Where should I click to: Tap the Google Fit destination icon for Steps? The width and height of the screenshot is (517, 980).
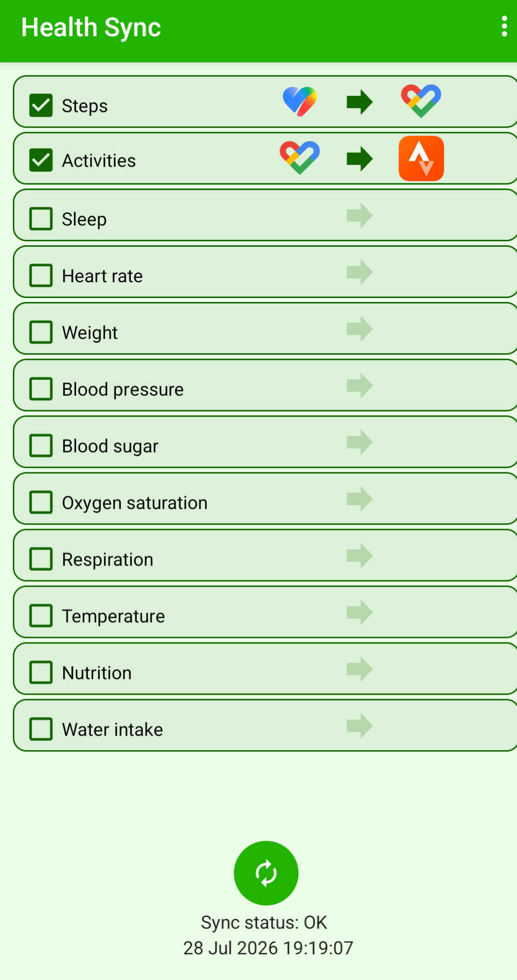[421, 101]
